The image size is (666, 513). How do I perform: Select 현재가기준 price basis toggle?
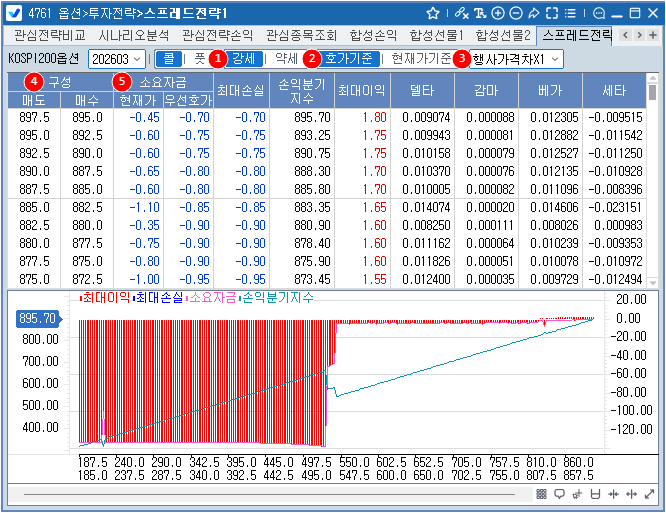point(420,59)
